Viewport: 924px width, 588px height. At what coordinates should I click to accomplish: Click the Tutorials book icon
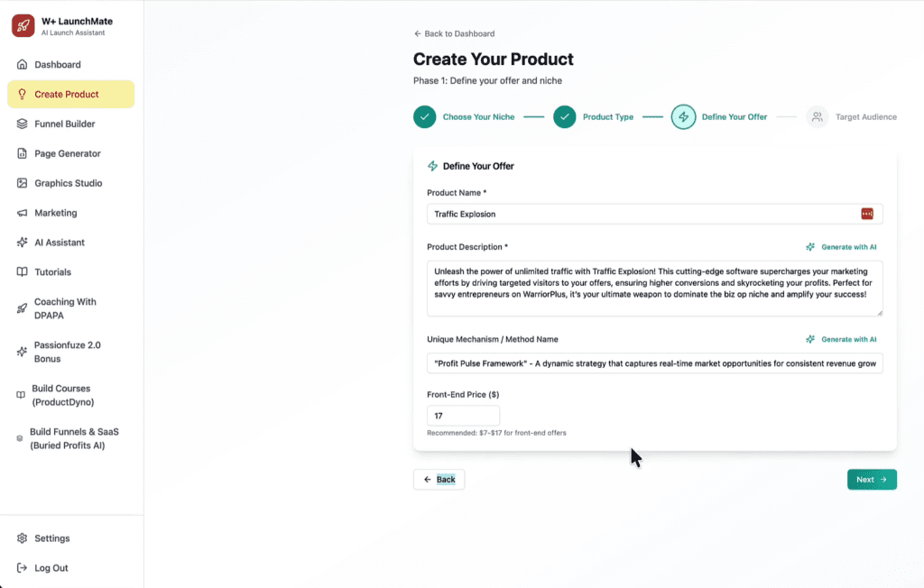23,272
